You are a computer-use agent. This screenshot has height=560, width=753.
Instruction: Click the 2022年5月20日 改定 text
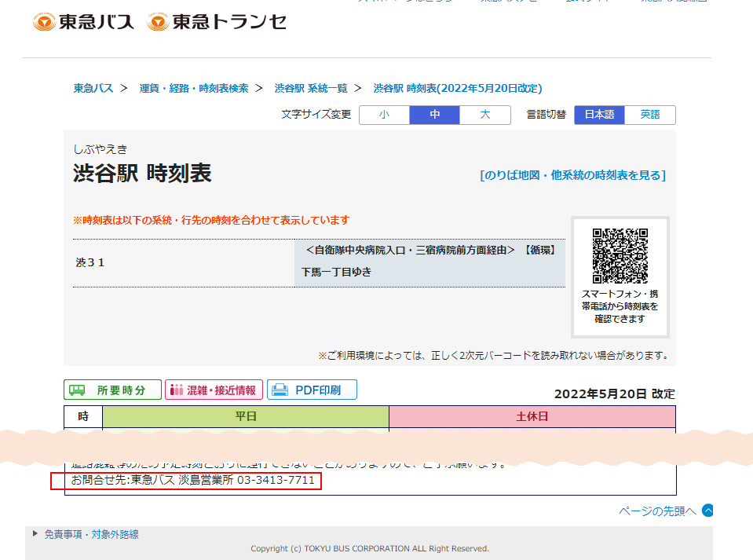tap(615, 393)
